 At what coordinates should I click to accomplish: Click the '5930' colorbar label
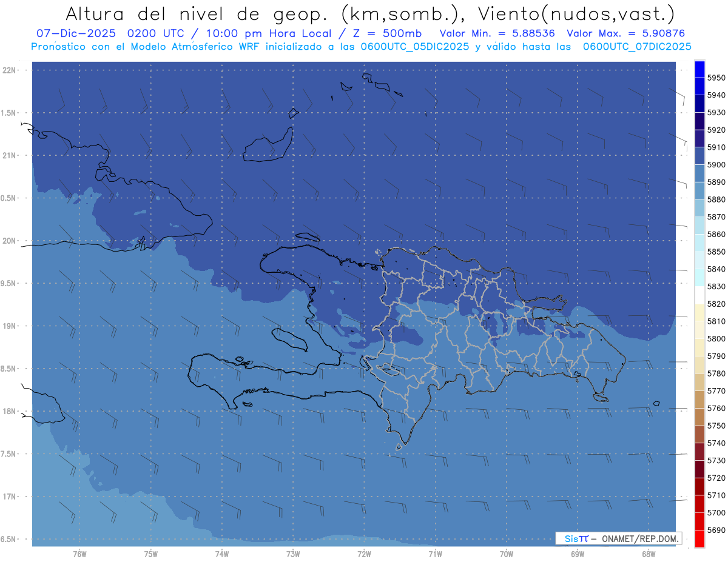pos(716,113)
